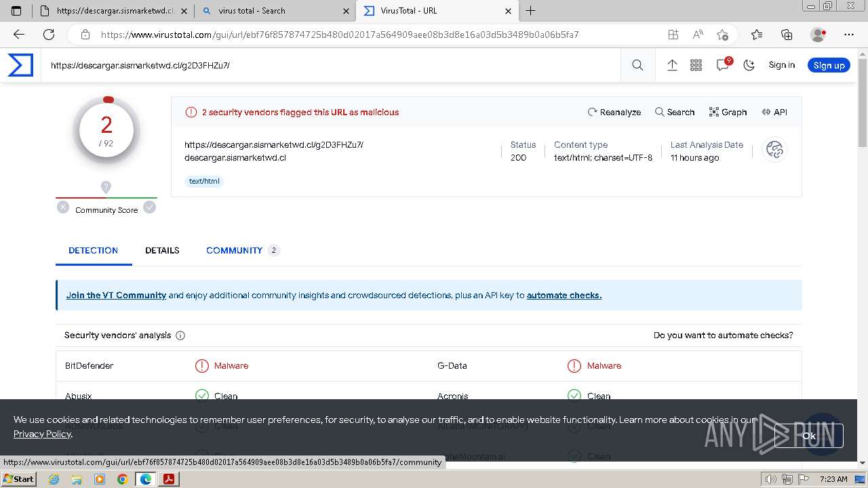Open the notifications chat icon
The height and width of the screenshot is (488, 868).
tap(723, 65)
